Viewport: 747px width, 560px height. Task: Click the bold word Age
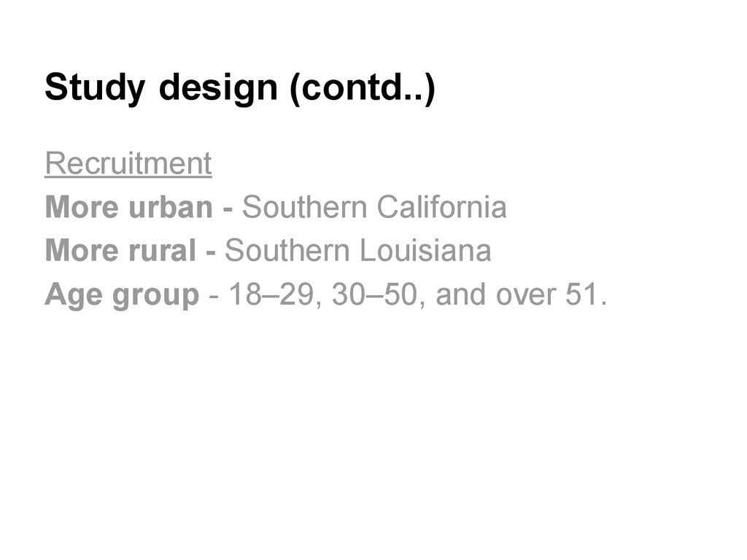pyautogui.click(x=73, y=295)
